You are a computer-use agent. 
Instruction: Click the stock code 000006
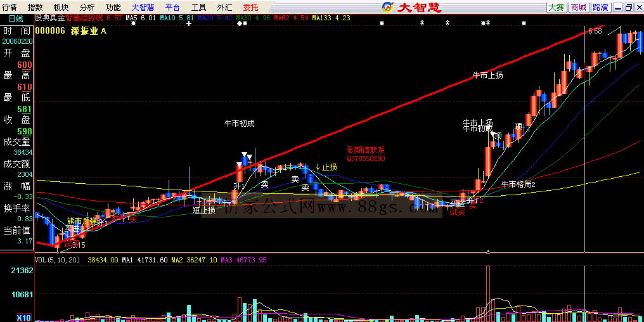[51, 31]
